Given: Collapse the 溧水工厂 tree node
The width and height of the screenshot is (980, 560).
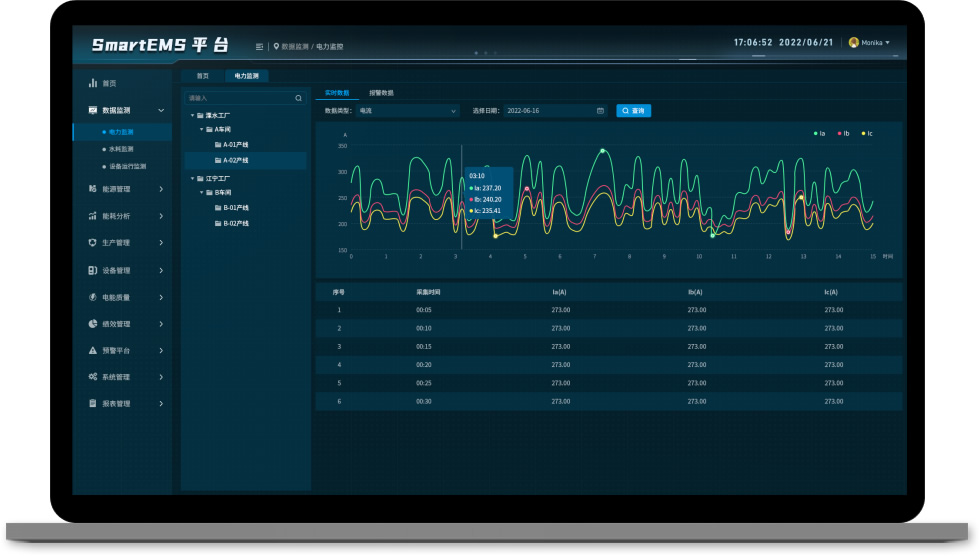Looking at the screenshot, I should (192, 115).
